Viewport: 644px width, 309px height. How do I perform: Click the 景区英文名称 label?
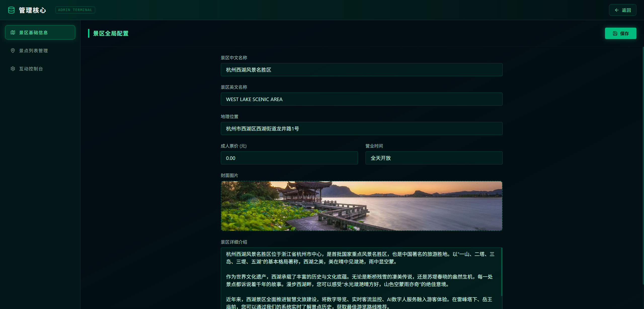pos(234,87)
